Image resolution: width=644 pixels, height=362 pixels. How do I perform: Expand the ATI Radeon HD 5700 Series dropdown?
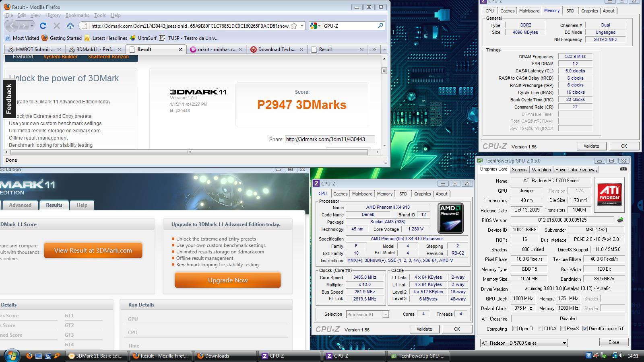(x=524, y=343)
